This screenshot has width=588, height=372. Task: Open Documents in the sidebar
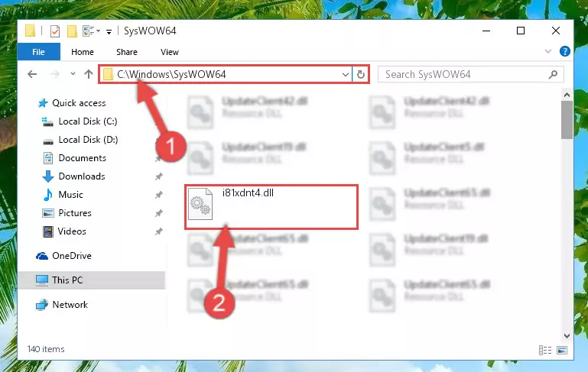[82, 158]
